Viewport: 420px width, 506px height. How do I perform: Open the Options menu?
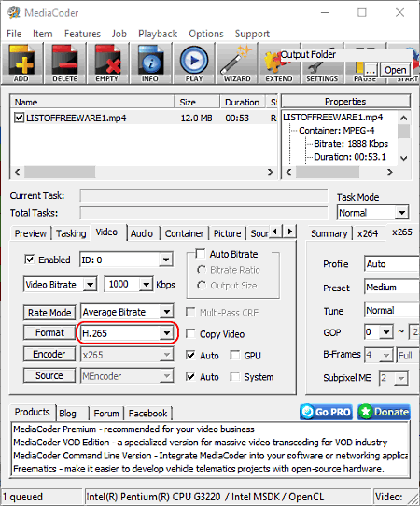click(206, 34)
